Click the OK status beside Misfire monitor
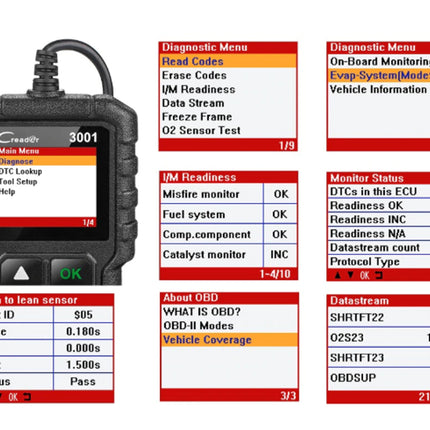The image size is (430, 430). point(281,194)
